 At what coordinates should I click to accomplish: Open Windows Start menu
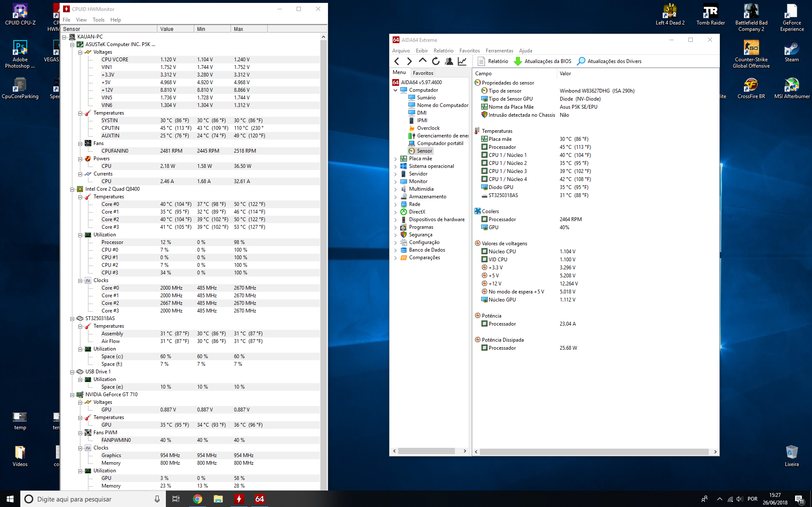click(x=10, y=499)
